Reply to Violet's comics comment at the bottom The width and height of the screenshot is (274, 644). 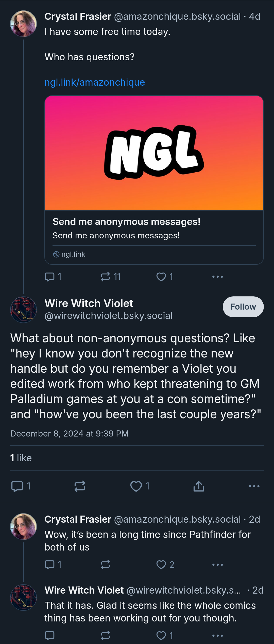(49, 635)
